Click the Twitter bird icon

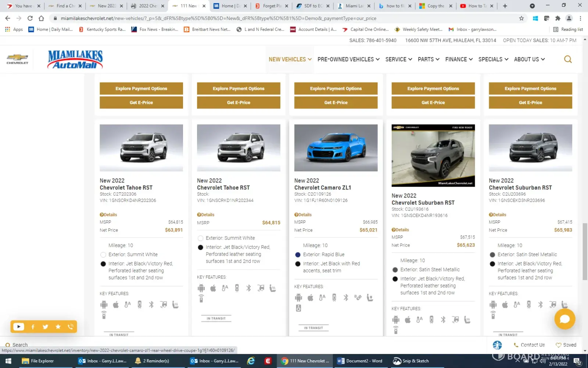(45, 327)
